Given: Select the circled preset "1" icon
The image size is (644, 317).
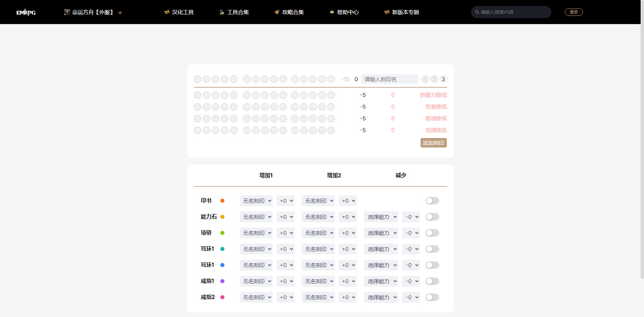Looking at the screenshot, I should (x=425, y=79).
